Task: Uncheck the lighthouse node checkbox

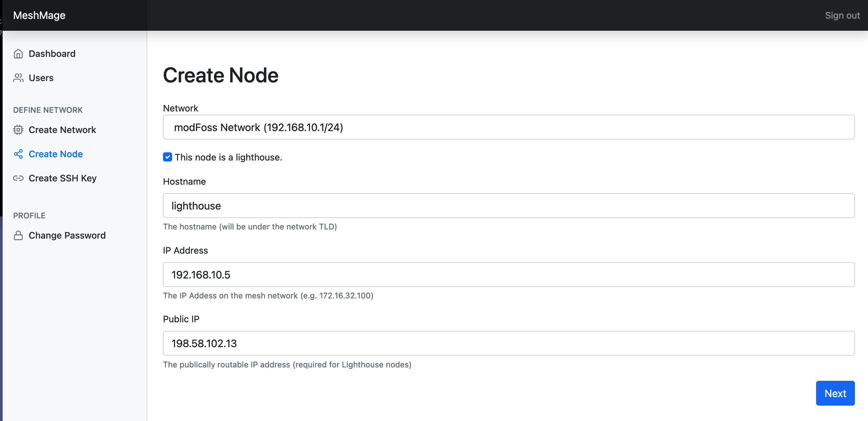Action: coord(168,157)
